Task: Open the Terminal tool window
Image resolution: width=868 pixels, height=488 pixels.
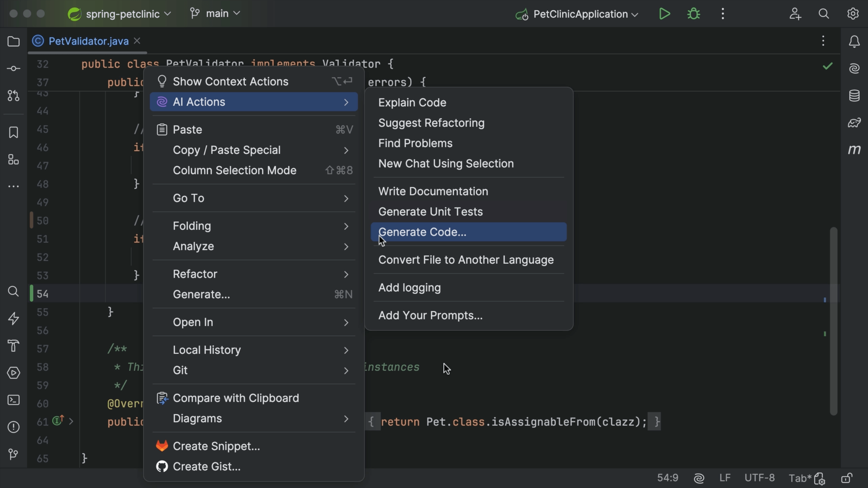Action: point(13,400)
